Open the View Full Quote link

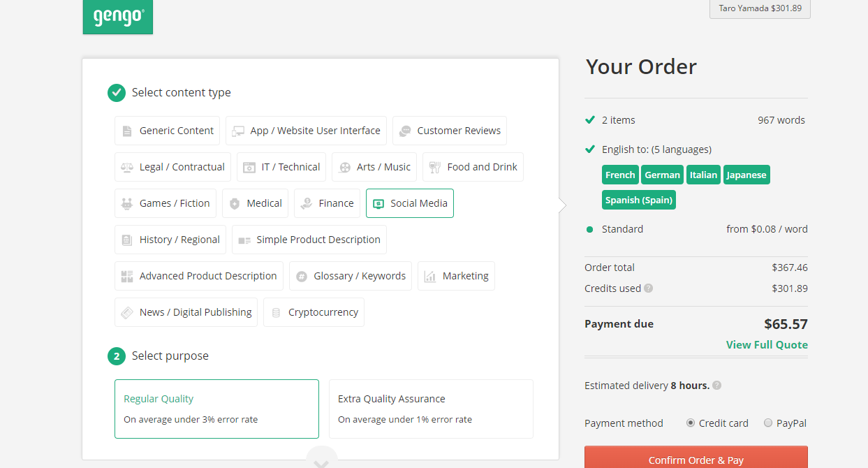pos(767,345)
